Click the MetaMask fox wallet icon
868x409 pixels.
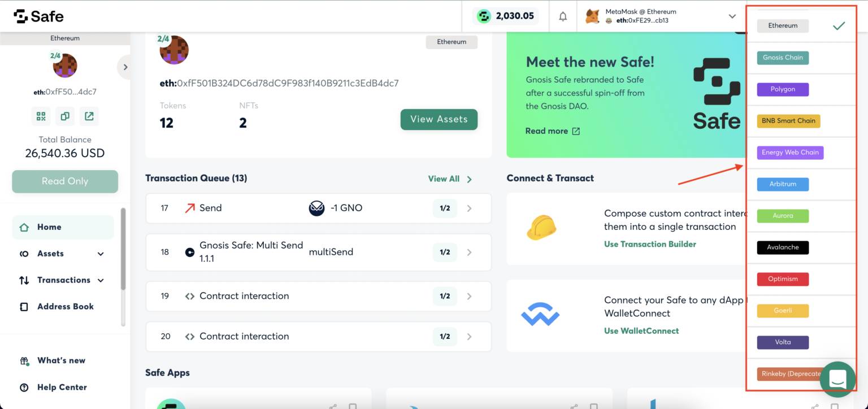[x=592, y=16]
